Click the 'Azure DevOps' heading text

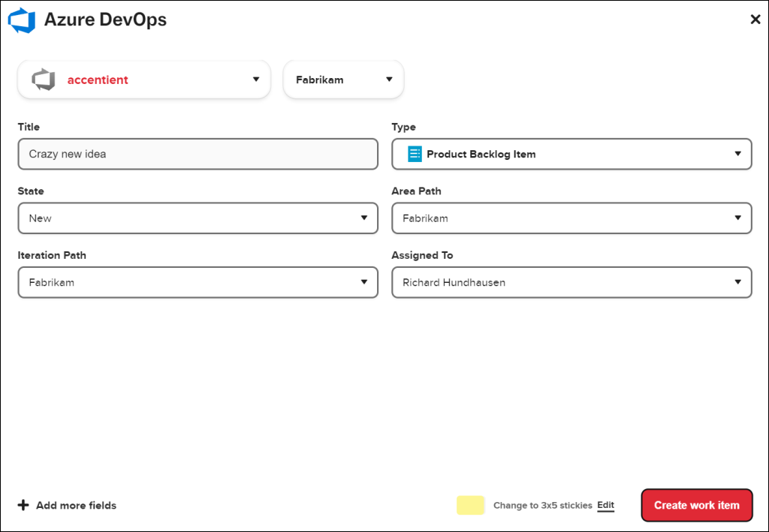[105, 20]
